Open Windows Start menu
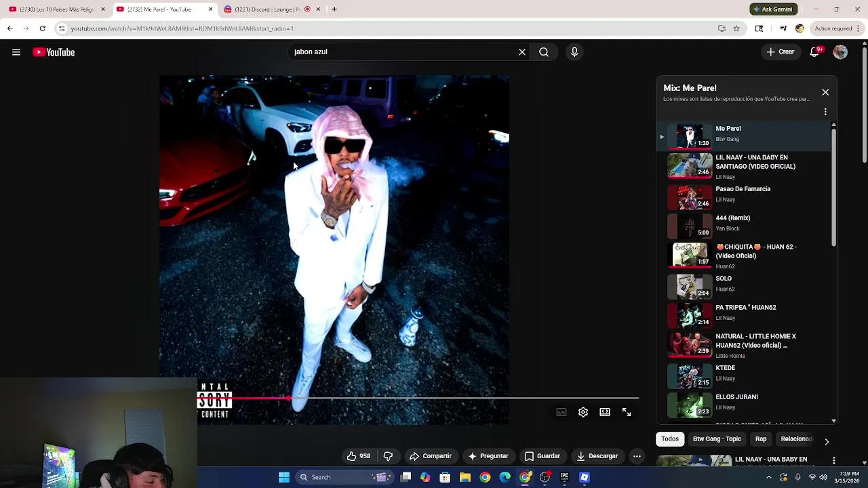 (x=284, y=477)
